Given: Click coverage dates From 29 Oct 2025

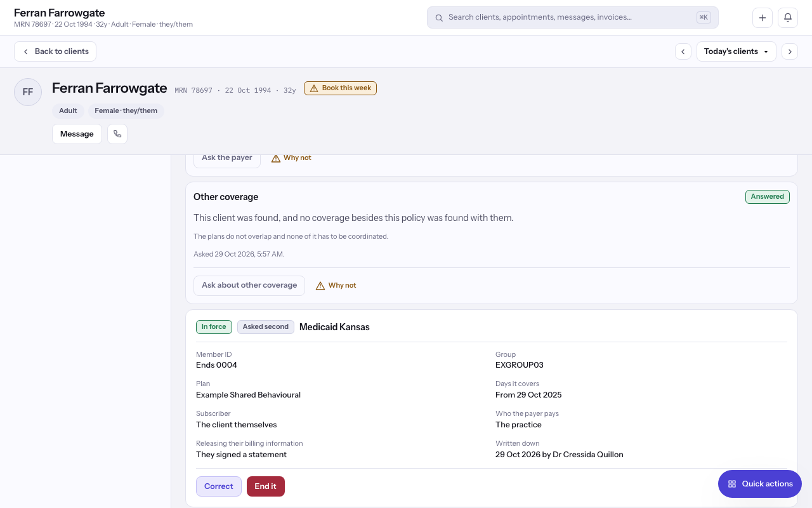Looking at the screenshot, I should coord(528,395).
